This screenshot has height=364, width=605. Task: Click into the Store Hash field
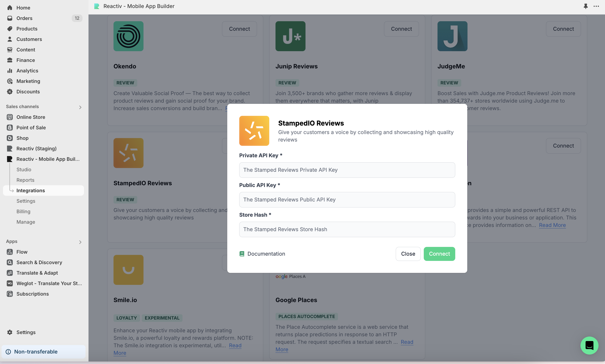pos(347,229)
